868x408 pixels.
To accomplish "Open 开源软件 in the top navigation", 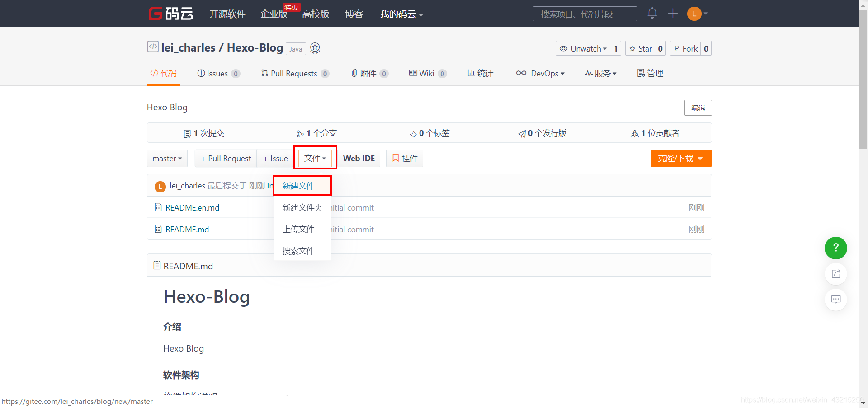I will coord(227,14).
